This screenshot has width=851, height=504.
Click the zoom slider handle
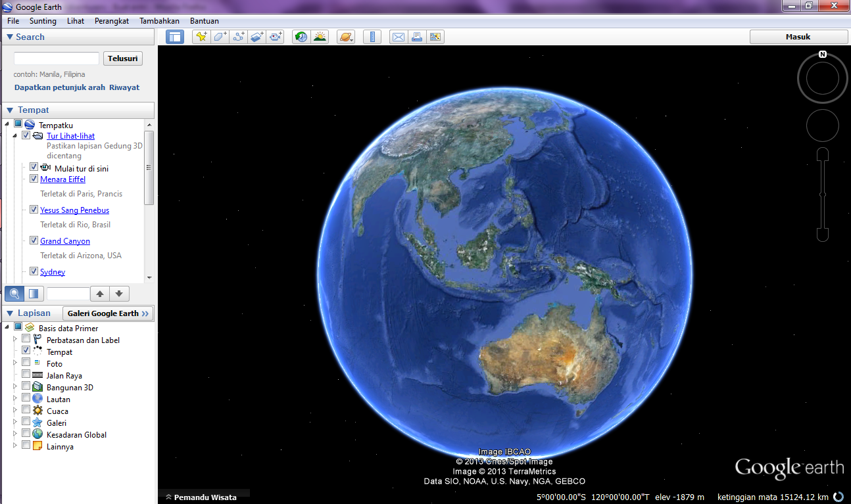point(823,195)
